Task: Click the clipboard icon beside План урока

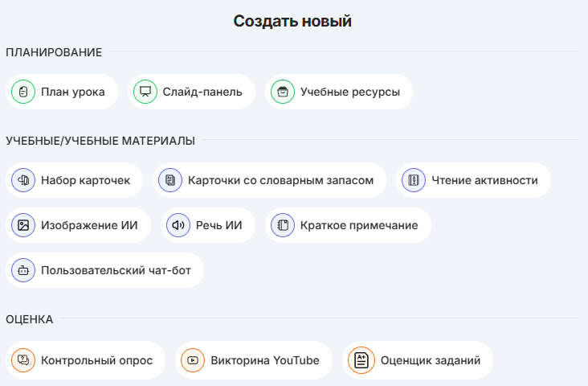Action: 23,92
